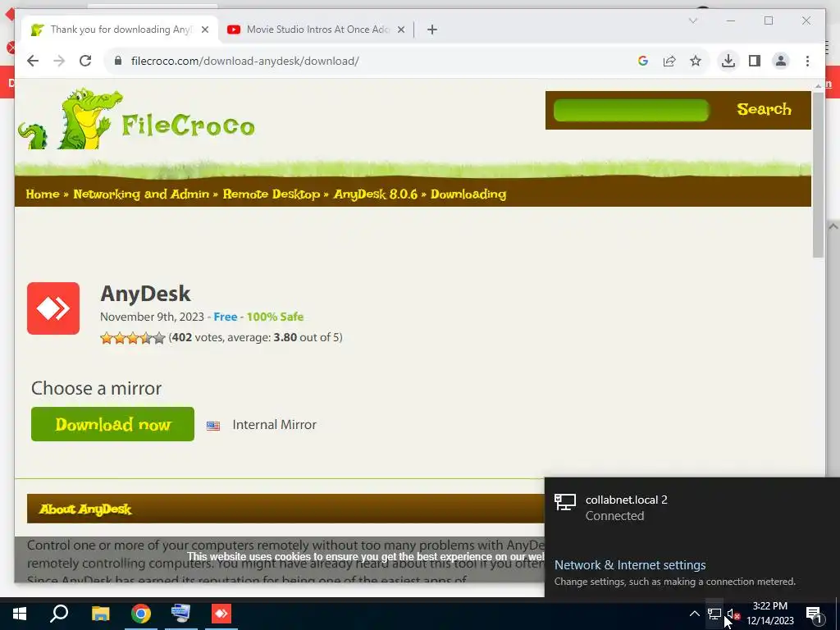The image size is (840, 630).
Task: Switch to the Movie Studio Intros tab
Action: point(316,30)
